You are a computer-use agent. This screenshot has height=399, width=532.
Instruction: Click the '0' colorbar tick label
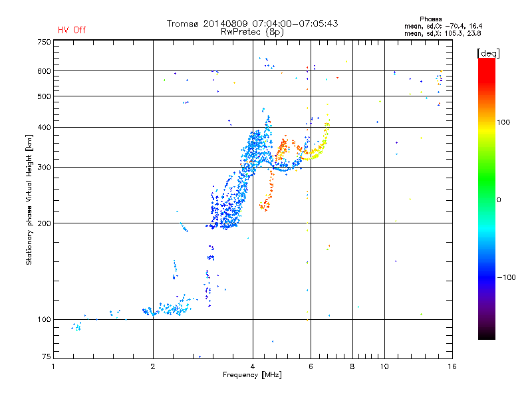tap(499, 200)
